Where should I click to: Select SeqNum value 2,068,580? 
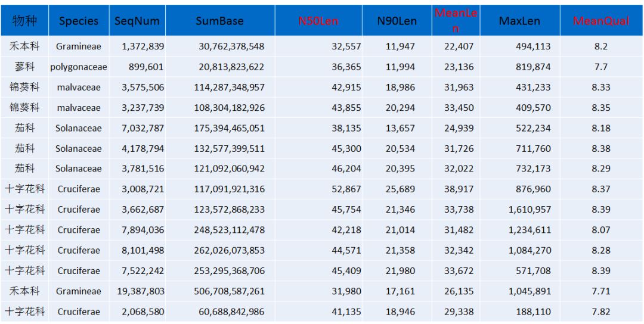point(143,311)
